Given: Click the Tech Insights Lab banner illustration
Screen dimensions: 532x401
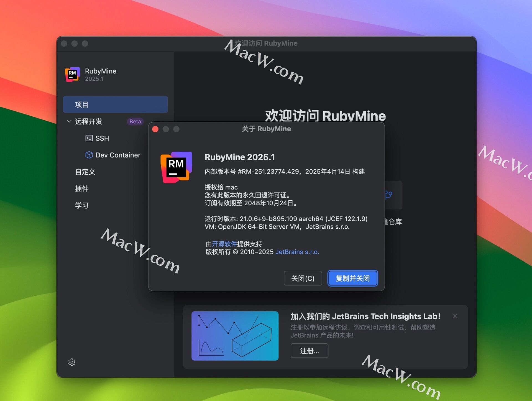Looking at the screenshot, I should (235, 336).
